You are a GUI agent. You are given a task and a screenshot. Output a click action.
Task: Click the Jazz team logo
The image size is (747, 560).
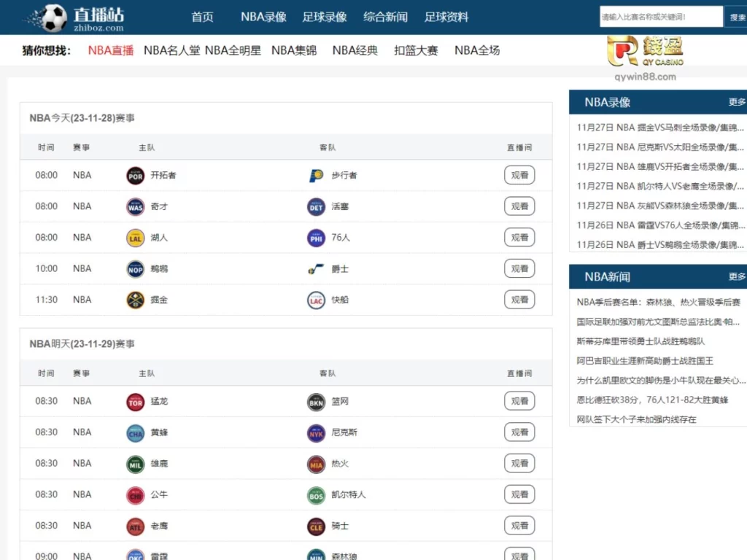[316, 268]
